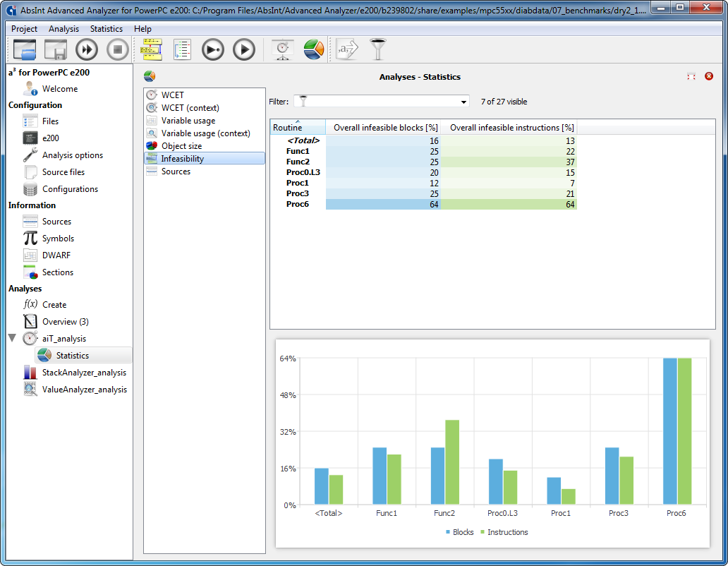Open ValueAnalyzer_analysis in sidebar
The width and height of the screenshot is (728, 566).
(85, 390)
